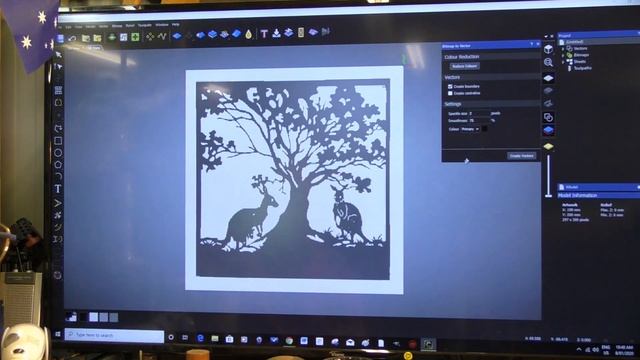Click the yellow material plane icon
Viewport: 640px width, 360px height.
(x=548, y=146)
